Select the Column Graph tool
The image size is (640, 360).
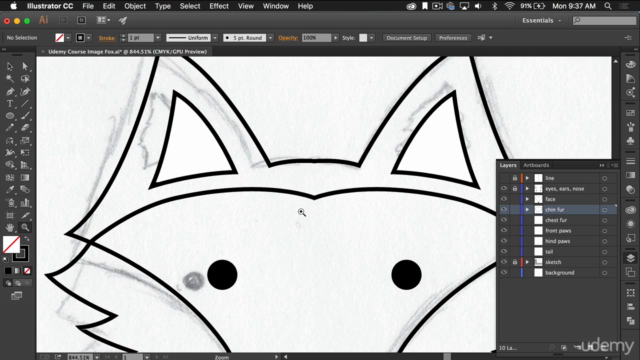tap(25, 202)
